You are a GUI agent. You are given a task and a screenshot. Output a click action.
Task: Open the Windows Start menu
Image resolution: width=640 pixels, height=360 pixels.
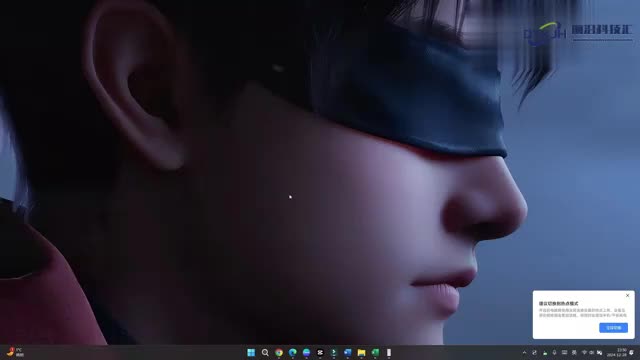251,352
